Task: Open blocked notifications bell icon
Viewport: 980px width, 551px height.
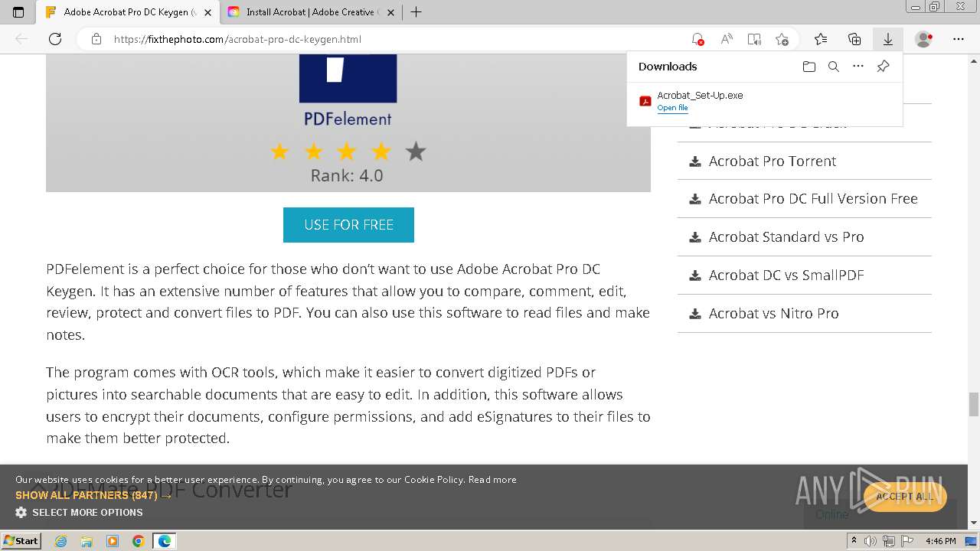Action: tap(697, 39)
